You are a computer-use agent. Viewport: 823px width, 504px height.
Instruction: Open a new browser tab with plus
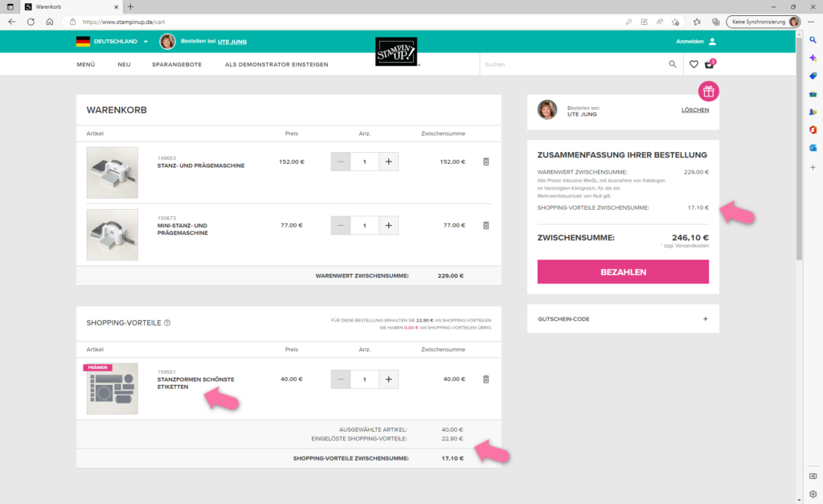click(131, 6)
